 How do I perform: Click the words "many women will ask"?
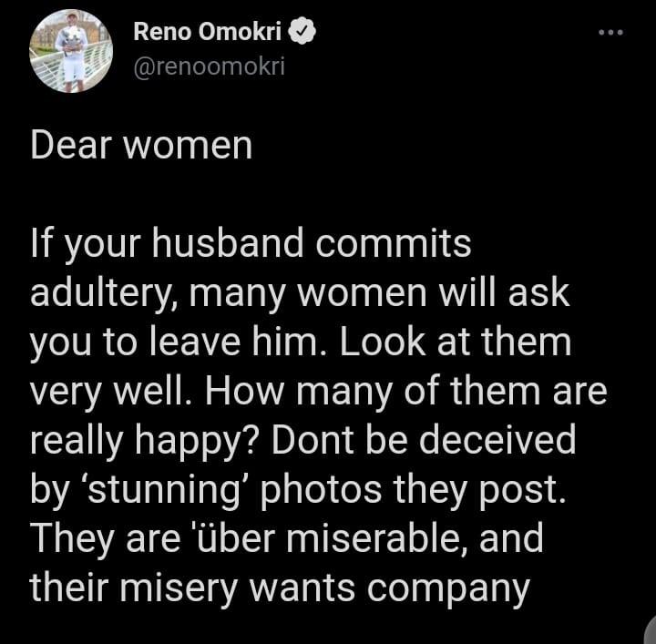[x=379, y=293]
